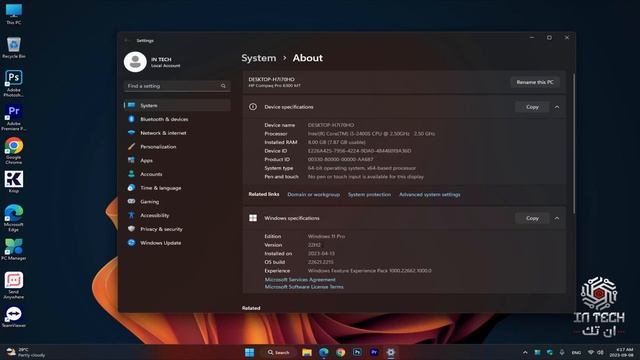This screenshot has width=640, height=360.
Task: Open Edge from the taskbar
Action: (324, 352)
